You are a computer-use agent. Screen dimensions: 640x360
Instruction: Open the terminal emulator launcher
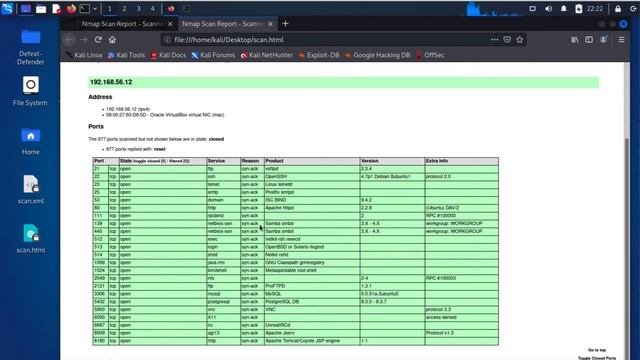tap(84, 9)
